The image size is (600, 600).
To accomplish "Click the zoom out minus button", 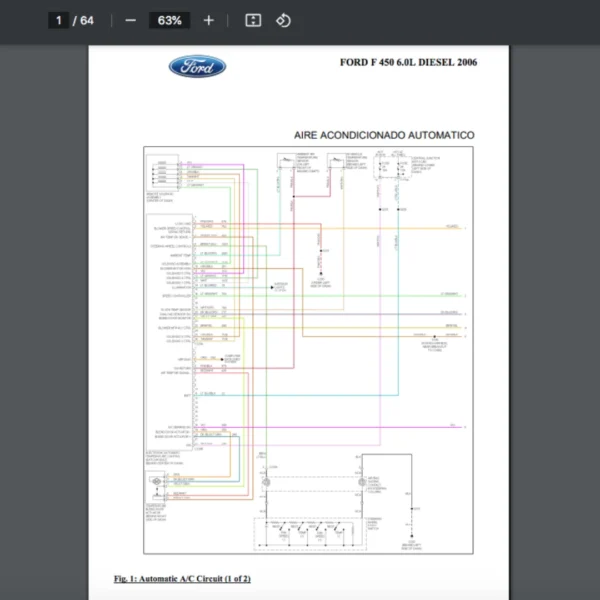I will 130,20.
